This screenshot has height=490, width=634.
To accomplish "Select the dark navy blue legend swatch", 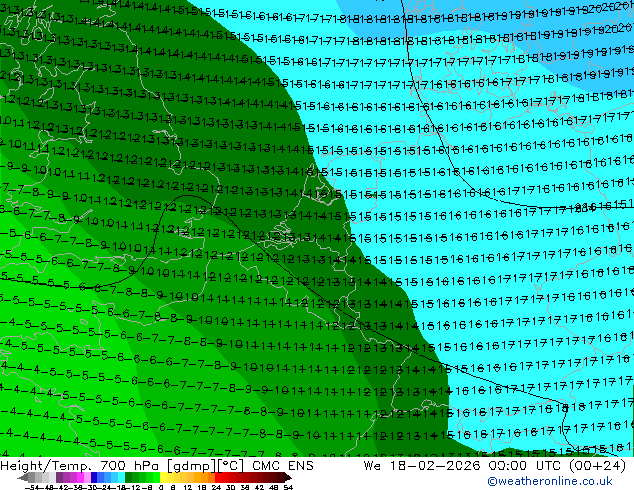I will 94,478.
